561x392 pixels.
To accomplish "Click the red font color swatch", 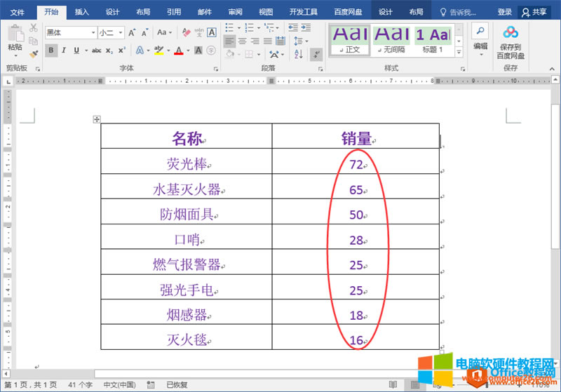I will 179,50.
